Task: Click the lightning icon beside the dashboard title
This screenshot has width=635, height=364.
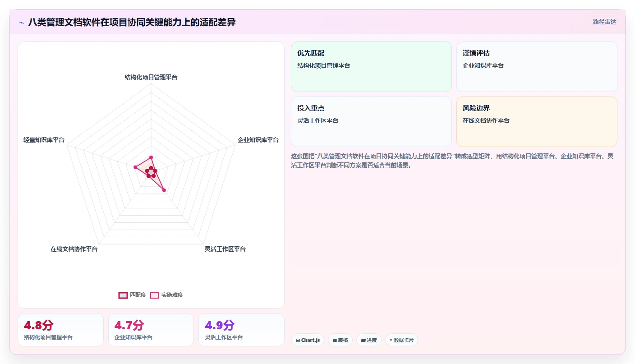Action: coord(21,23)
